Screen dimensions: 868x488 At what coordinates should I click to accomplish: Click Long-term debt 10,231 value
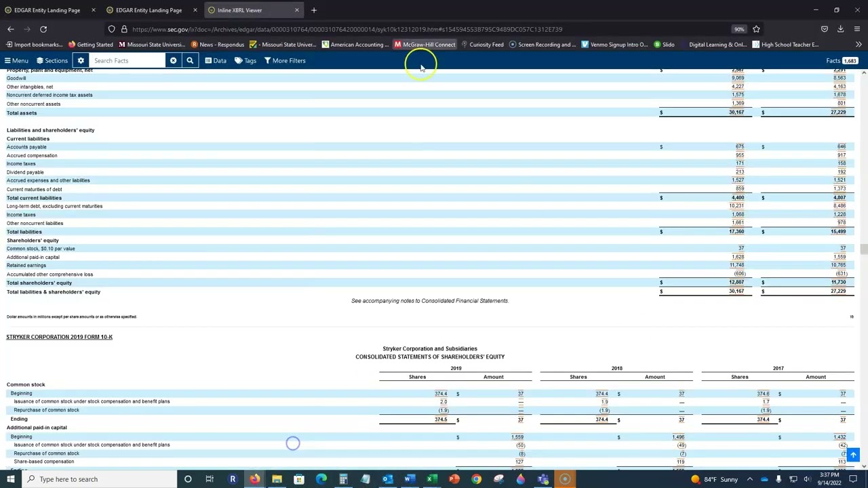coord(736,206)
